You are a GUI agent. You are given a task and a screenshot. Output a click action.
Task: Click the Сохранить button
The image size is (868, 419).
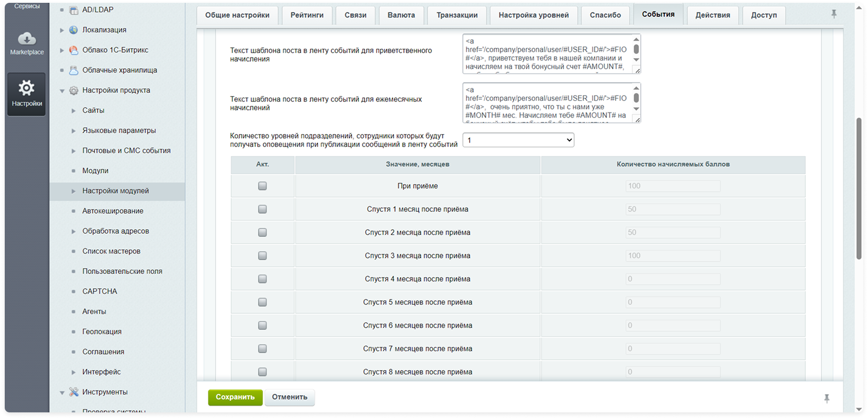click(235, 397)
